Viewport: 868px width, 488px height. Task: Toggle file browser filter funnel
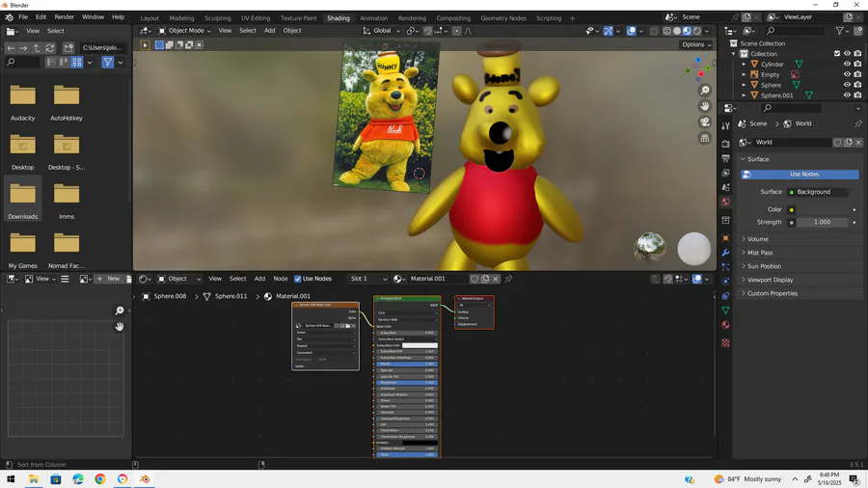pos(108,63)
